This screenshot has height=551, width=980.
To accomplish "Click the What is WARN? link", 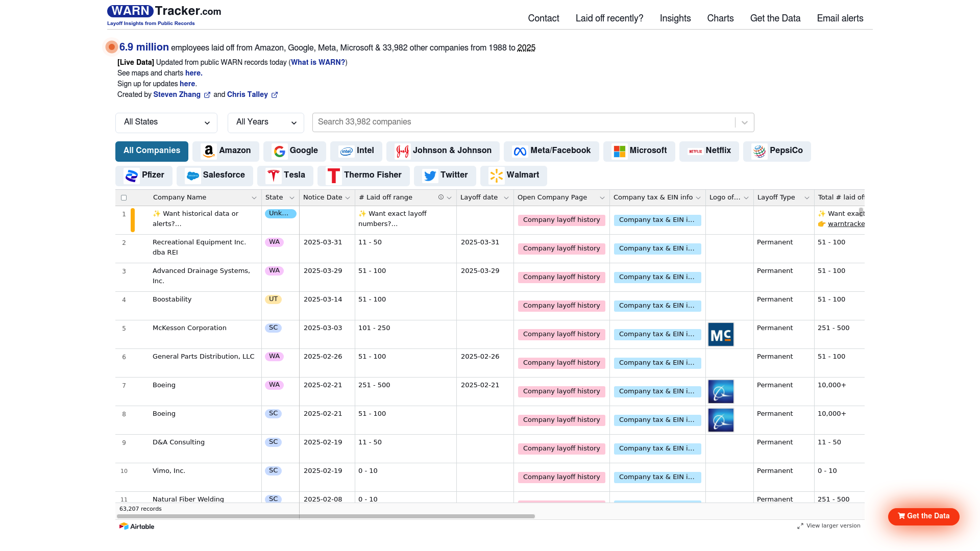I will pos(318,62).
